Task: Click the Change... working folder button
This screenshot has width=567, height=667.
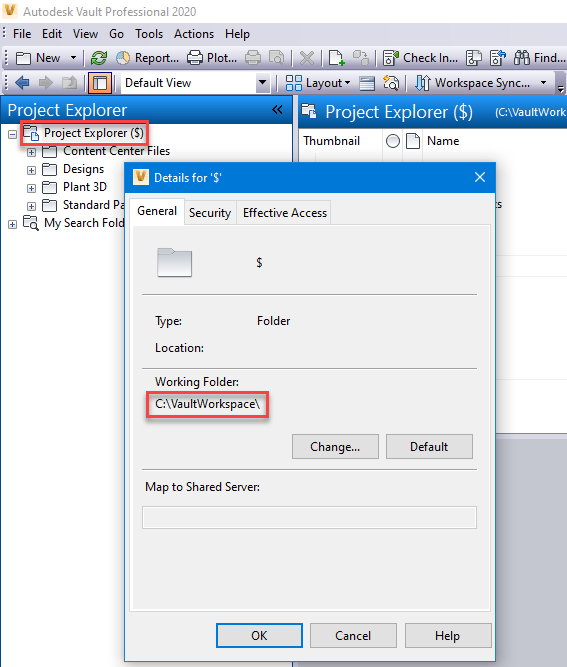Action: click(x=335, y=447)
